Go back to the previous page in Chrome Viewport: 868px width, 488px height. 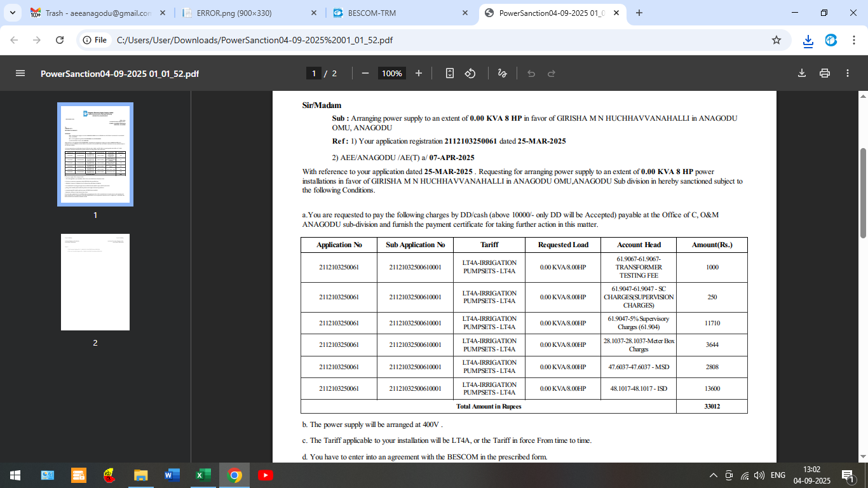click(15, 40)
